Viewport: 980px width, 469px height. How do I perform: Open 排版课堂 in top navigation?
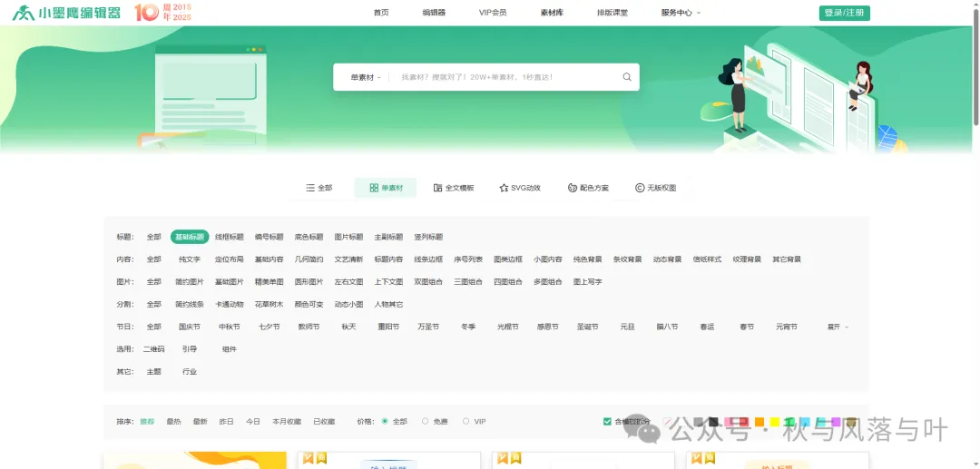pyautogui.click(x=612, y=13)
